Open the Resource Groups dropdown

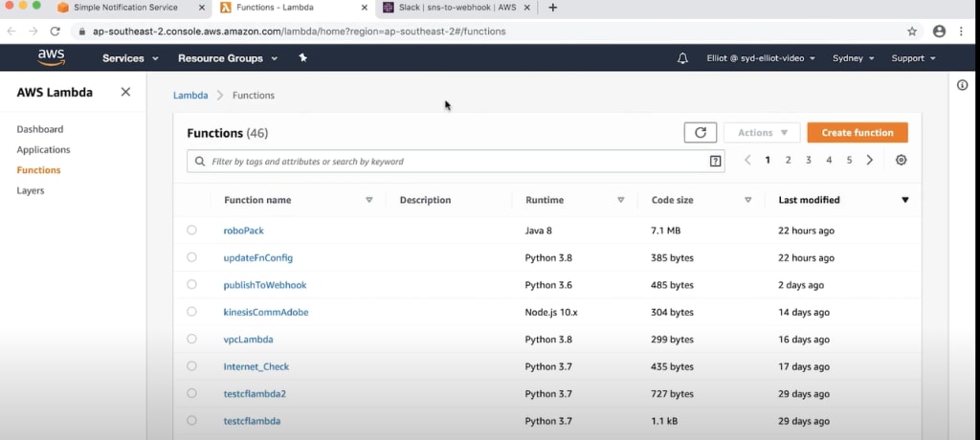[x=228, y=58]
